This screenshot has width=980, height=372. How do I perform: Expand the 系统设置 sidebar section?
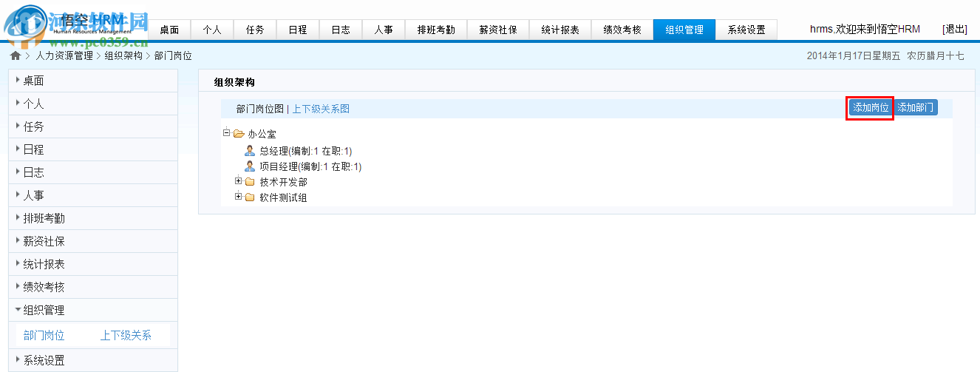tap(92, 360)
